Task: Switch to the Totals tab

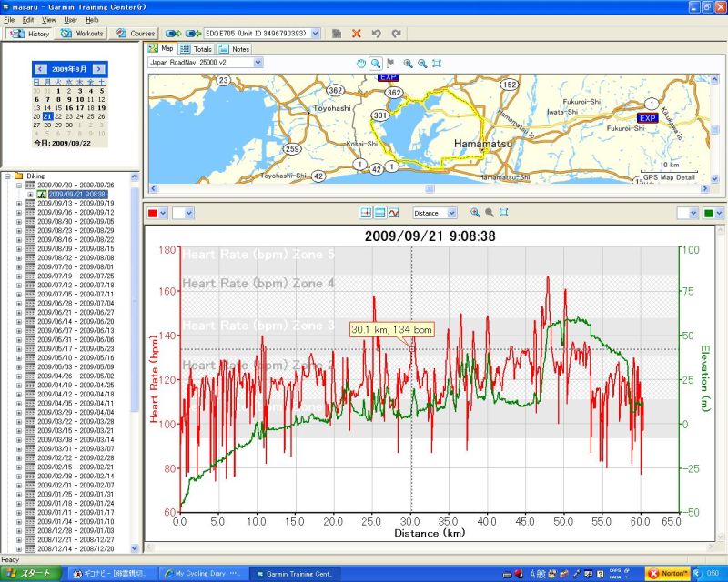Action: 196,49
